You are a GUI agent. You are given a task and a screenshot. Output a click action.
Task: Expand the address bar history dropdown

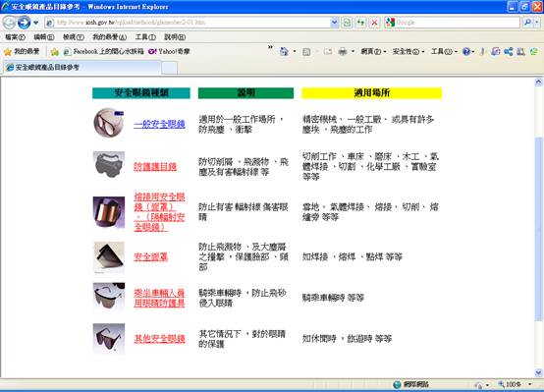334,23
